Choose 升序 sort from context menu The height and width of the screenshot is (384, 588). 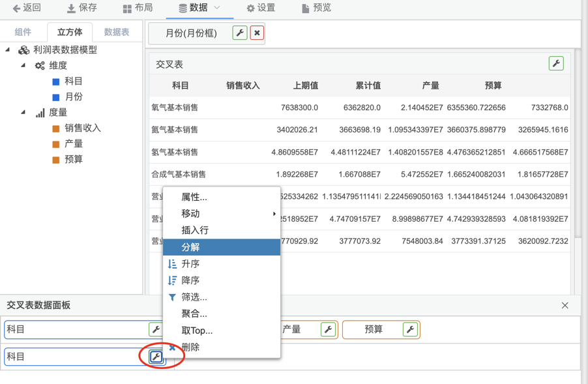click(190, 264)
